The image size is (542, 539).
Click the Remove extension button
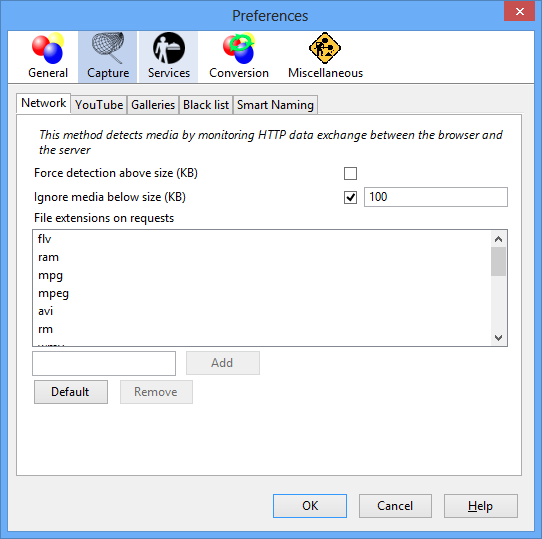156,392
